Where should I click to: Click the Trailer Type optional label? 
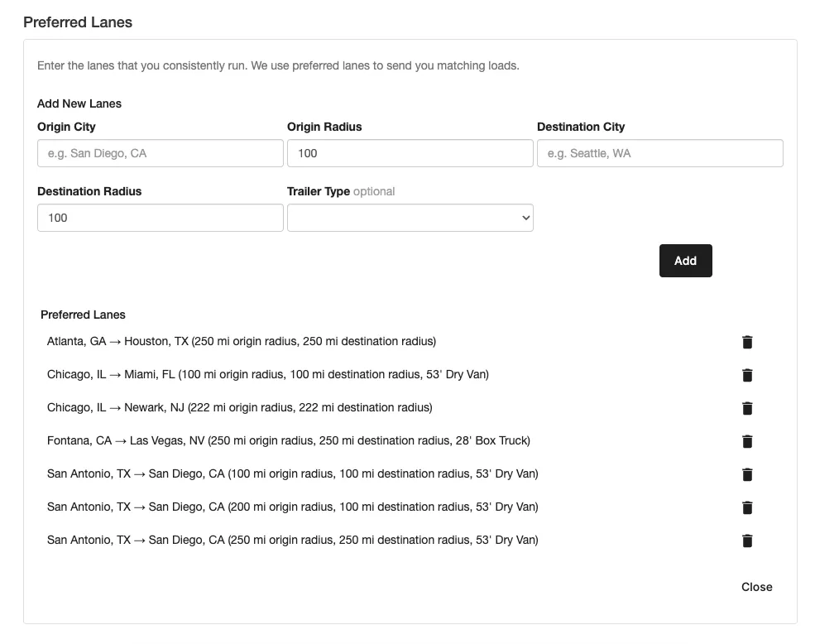click(341, 191)
